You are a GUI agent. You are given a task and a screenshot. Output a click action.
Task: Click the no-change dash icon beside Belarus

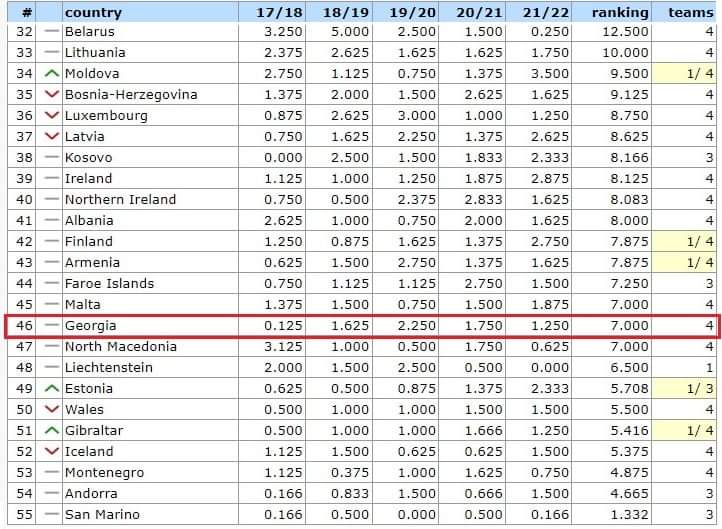[x=52, y=31]
